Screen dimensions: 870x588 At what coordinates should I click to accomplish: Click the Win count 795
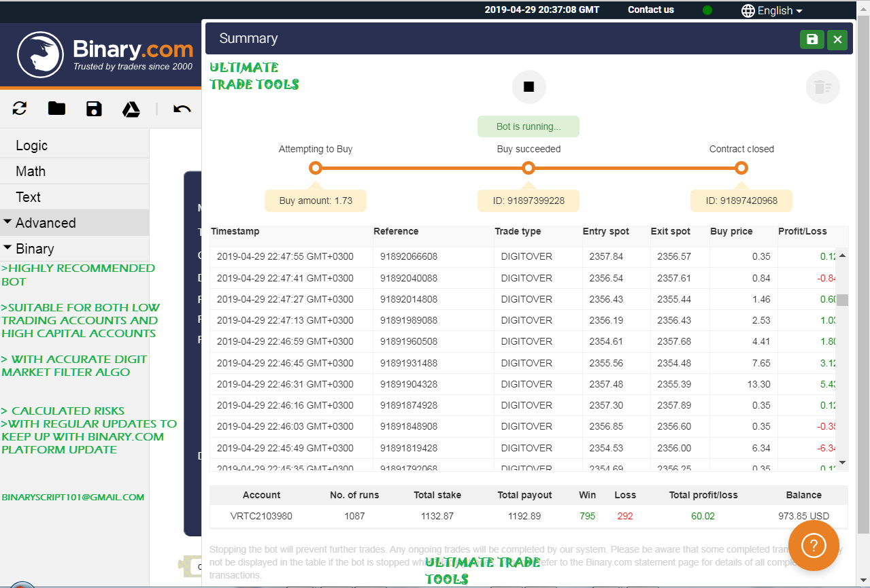click(587, 516)
